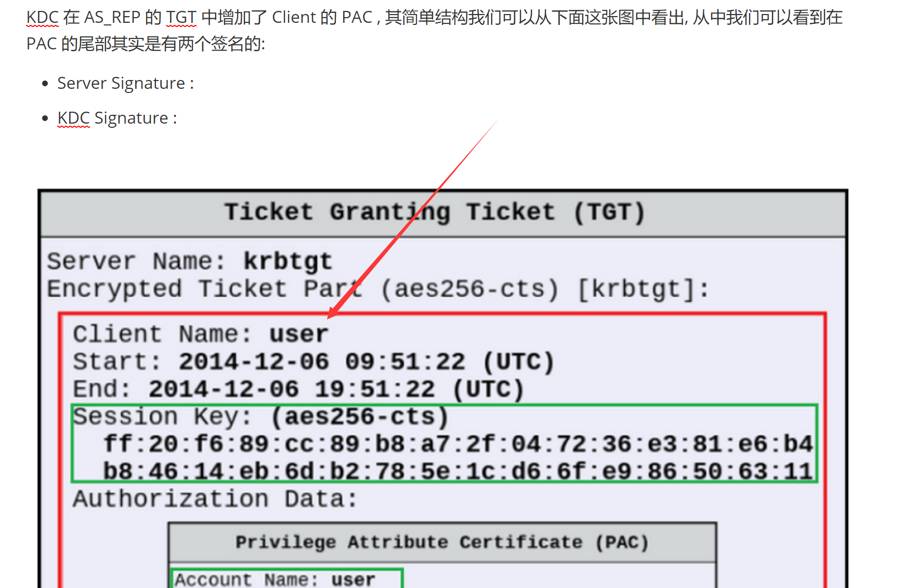The height and width of the screenshot is (588, 916).
Task: Click the underlined TGT in the paragraph
Action: pyautogui.click(x=181, y=18)
